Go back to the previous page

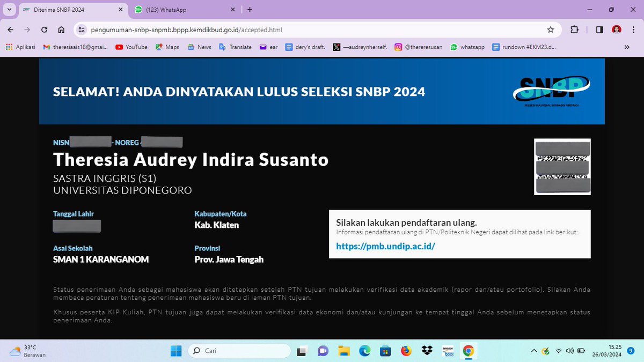[x=10, y=30]
